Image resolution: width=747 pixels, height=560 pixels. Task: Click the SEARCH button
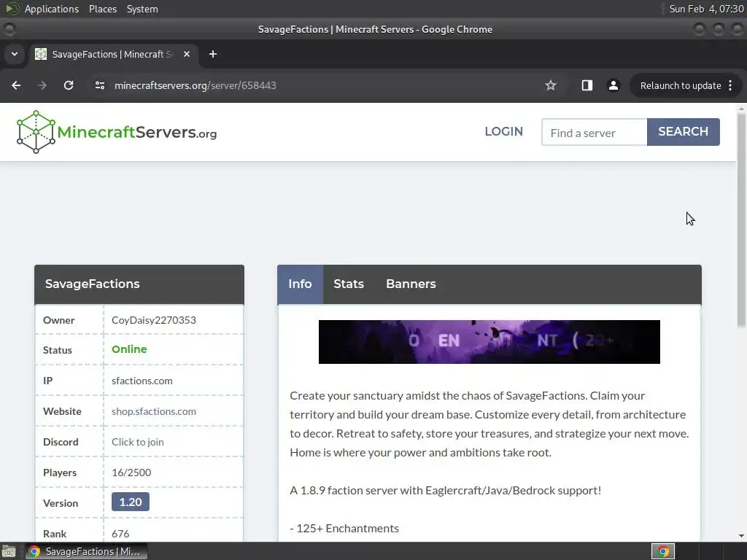point(683,132)
